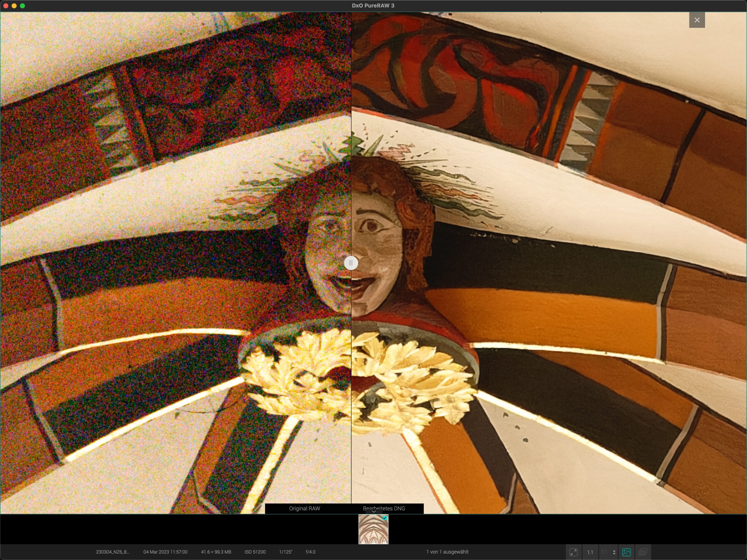The height and width of the screenshot is (560, 747).
Task: Close the comparison preview with the X button
Action: 697,20
